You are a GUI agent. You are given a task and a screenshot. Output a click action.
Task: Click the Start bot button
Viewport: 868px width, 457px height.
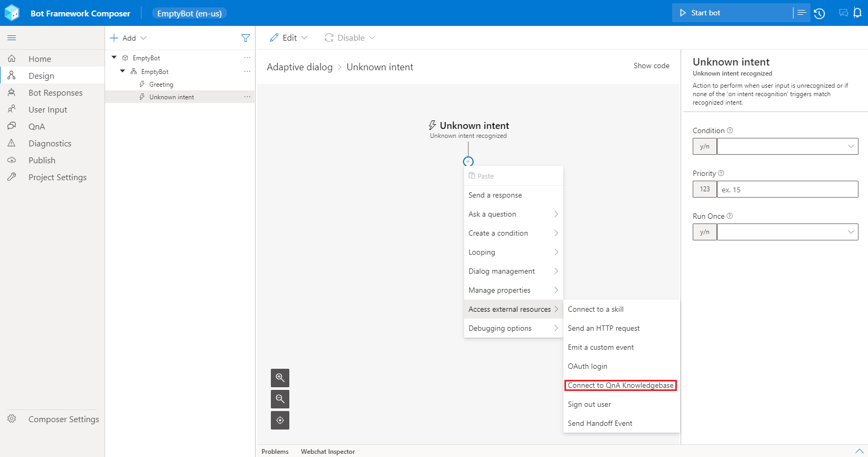tap(732, 13)
